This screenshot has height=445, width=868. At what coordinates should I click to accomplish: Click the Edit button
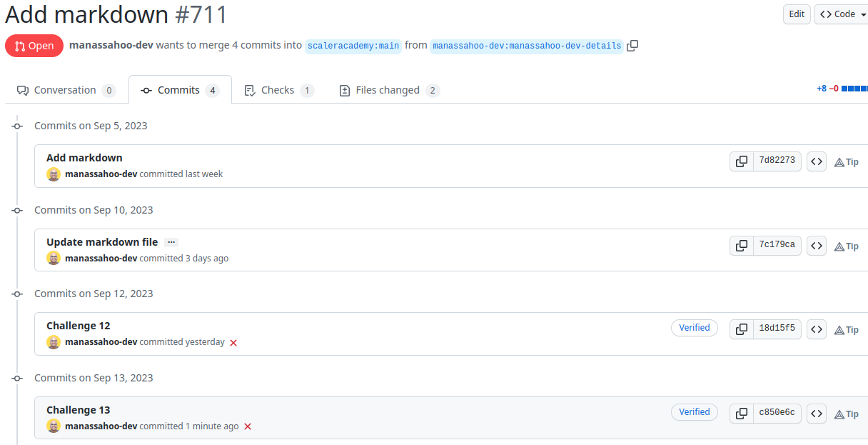coord(797,14)
